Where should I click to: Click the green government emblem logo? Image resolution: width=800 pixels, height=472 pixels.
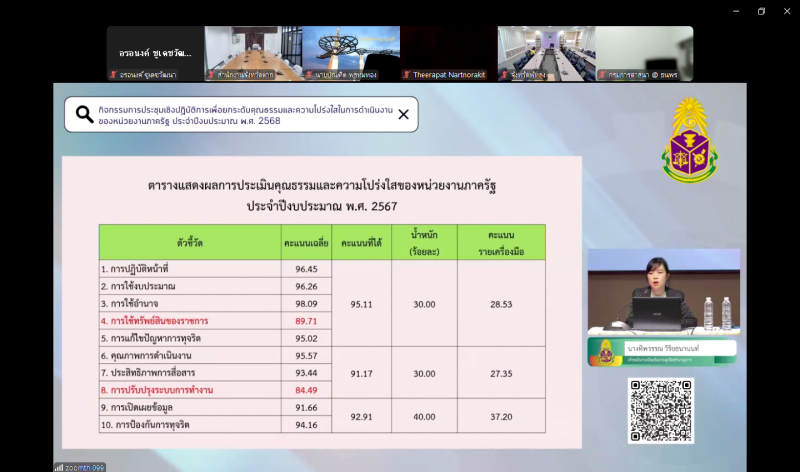click(x=689, y=140)
